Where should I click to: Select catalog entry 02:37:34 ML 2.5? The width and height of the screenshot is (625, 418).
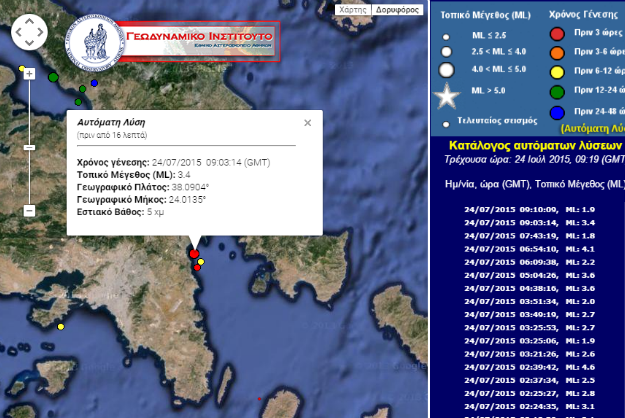coord(530,381)
